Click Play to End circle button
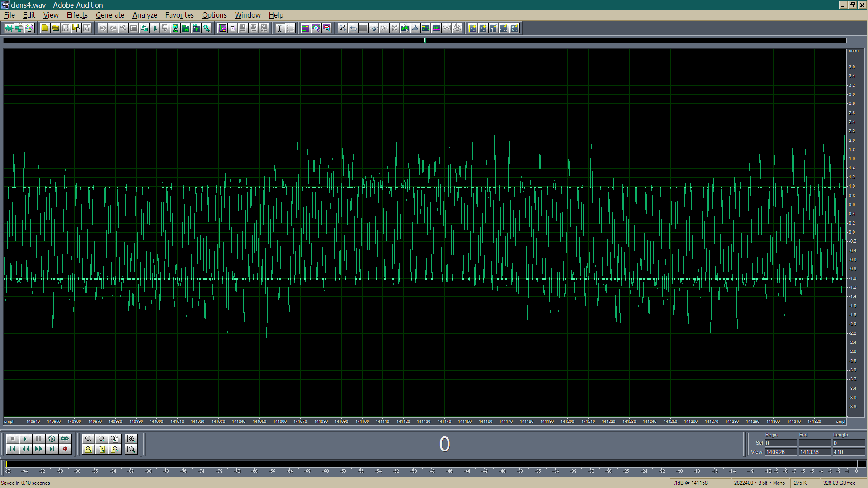The height and width of the screenshot is (488, 868). tap(52, 438)
